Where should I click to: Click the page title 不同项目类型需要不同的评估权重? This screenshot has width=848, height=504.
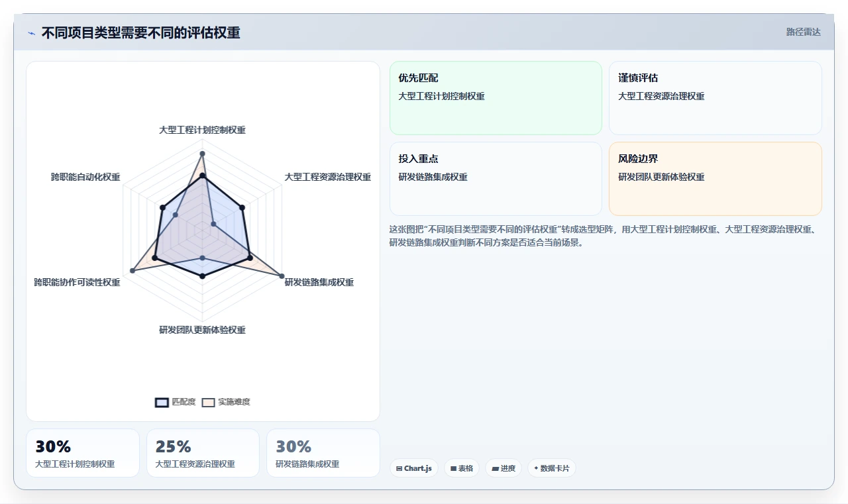140,33
